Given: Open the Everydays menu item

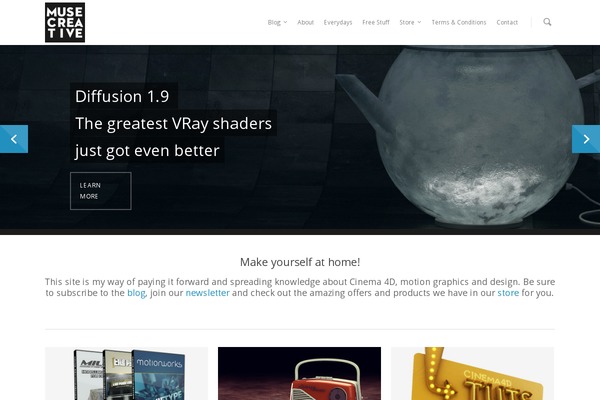Looking at the screenshot, I should coord(338,22).
